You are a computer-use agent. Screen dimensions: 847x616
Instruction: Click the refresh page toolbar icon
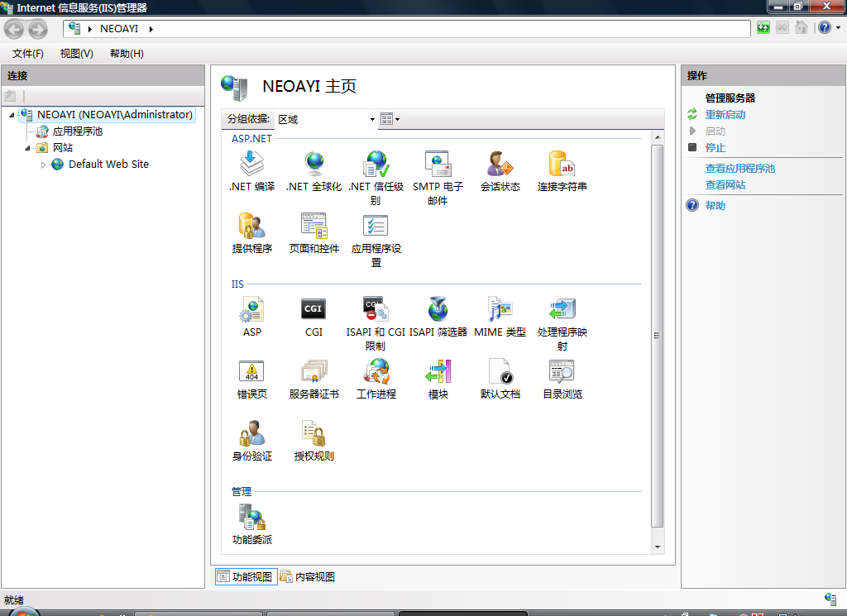[x=763, y=27]
